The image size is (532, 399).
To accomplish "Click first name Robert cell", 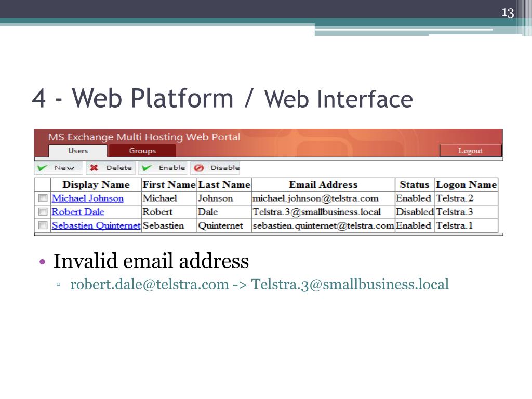I will pos(169,212).
